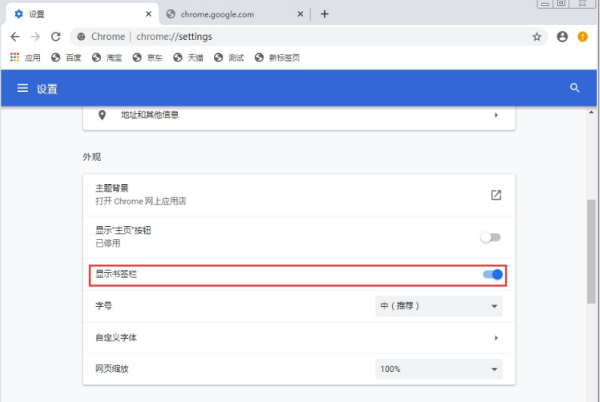Viewport: 600px width, 402px height.
Task: Bookmark this page with the star icon
Action: coord(537,37)
